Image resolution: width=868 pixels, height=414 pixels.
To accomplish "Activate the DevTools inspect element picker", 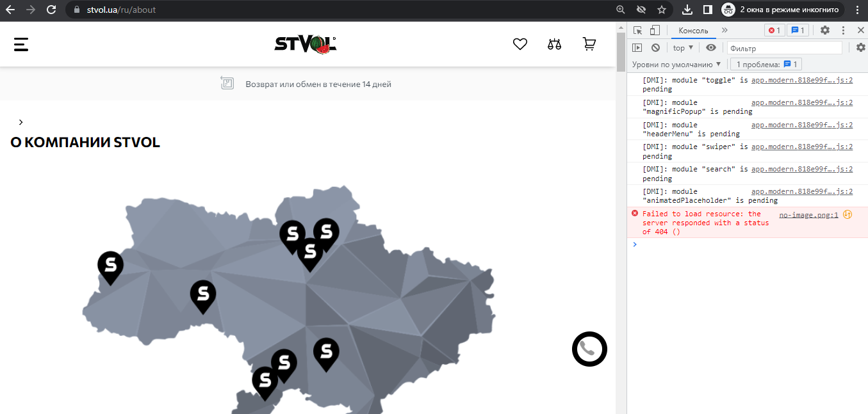I will [x=637, y=30].
